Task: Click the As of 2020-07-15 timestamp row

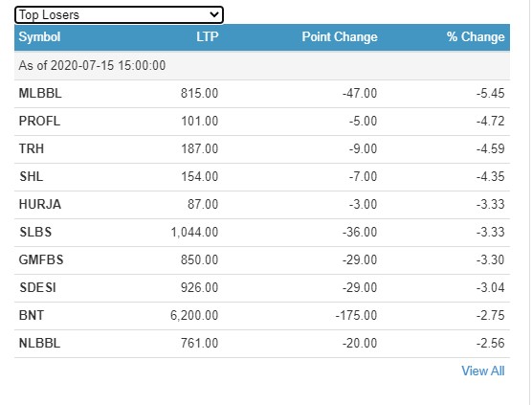Action: click(x=262, y=65)
